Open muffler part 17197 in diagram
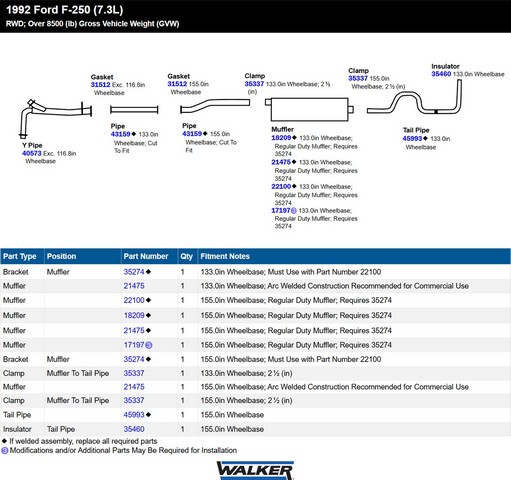 pyautogui.click(x=281, y=210)
